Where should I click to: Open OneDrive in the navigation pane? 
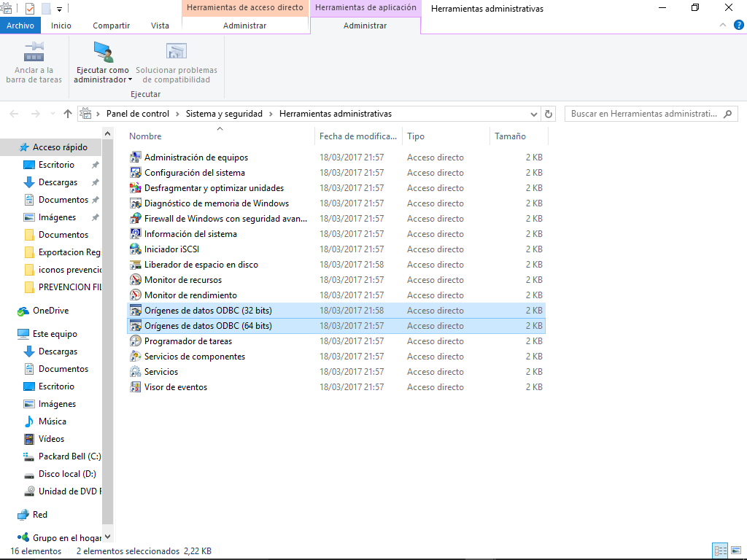(x=51, y=311)
